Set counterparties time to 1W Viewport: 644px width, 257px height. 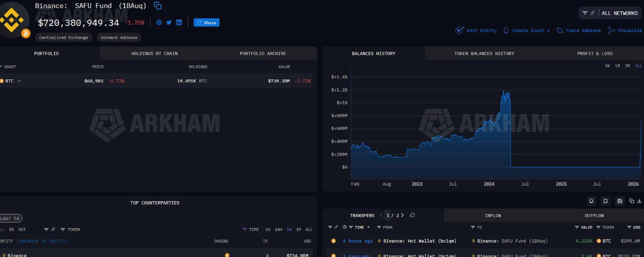[289, 229]
